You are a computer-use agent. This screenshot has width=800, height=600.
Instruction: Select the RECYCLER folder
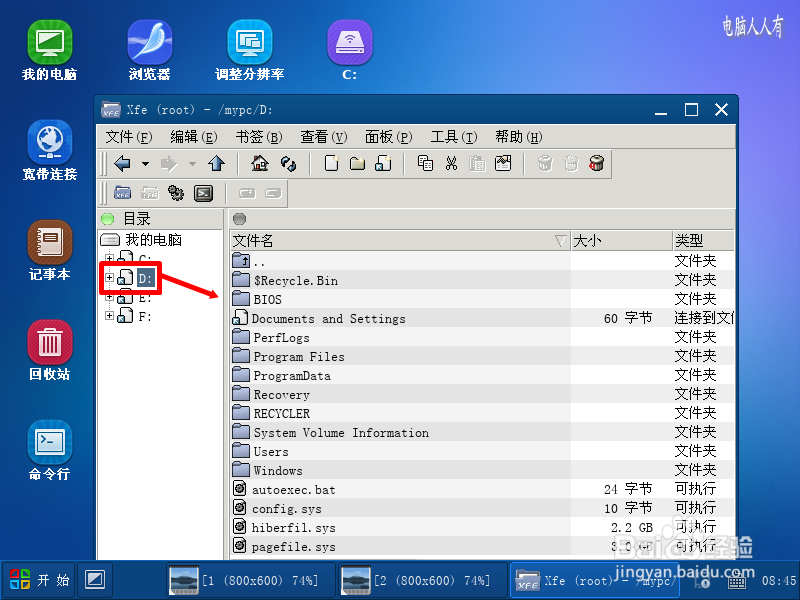click(282, 414)
